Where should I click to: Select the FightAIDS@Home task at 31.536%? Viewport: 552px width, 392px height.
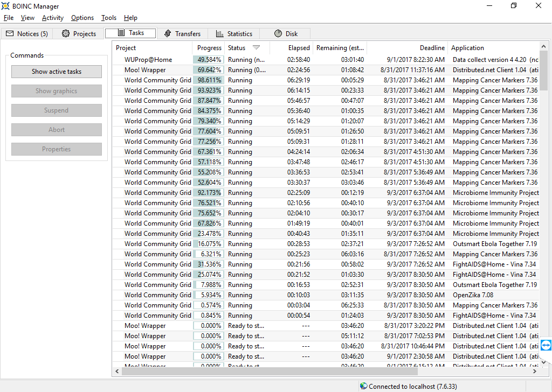[x=326, y=264]
